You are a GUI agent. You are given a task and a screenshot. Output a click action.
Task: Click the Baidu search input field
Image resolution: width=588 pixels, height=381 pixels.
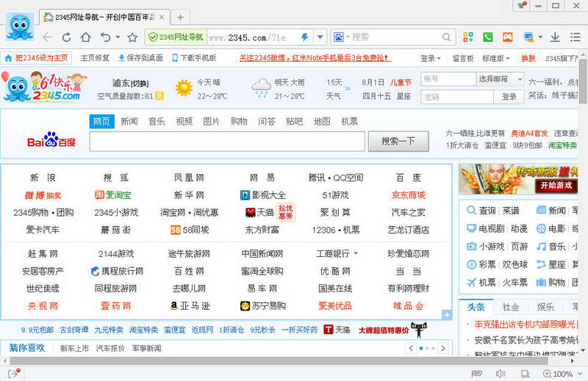click(x=227, y=141)
